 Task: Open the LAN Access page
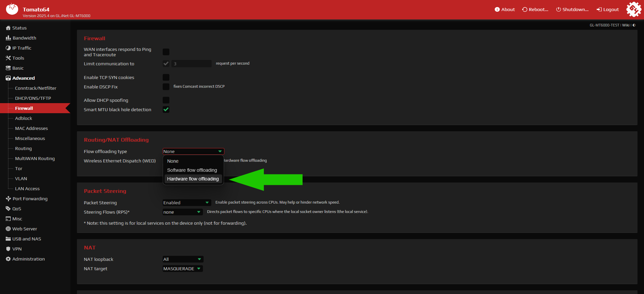pos(27,189)
